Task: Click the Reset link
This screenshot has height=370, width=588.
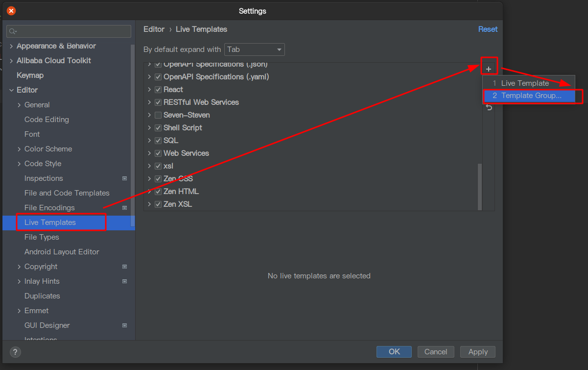Action: point(488,29)
